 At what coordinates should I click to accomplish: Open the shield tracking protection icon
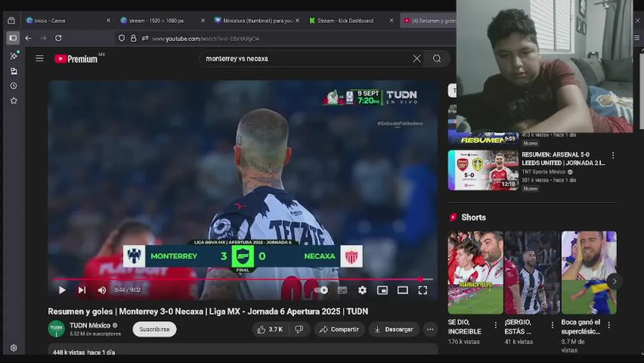tap(121, 38)
